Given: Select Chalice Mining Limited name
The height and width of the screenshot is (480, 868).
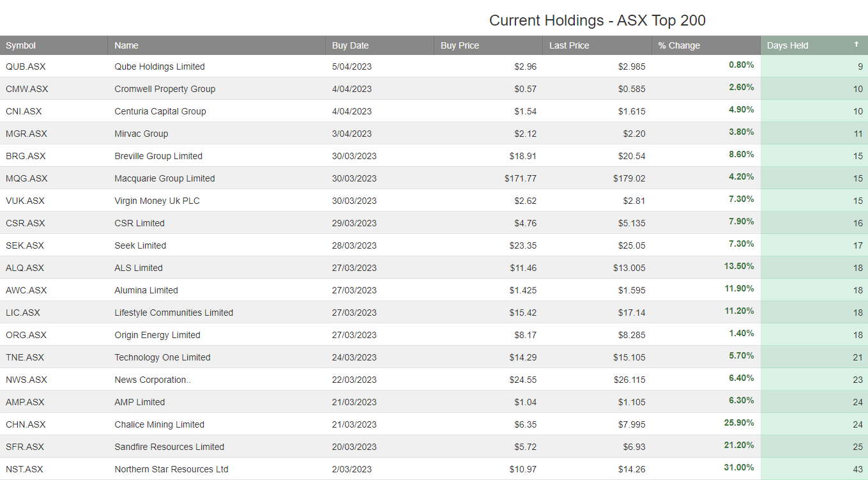Looking at the screenshot, I should (x=158, y=424).
